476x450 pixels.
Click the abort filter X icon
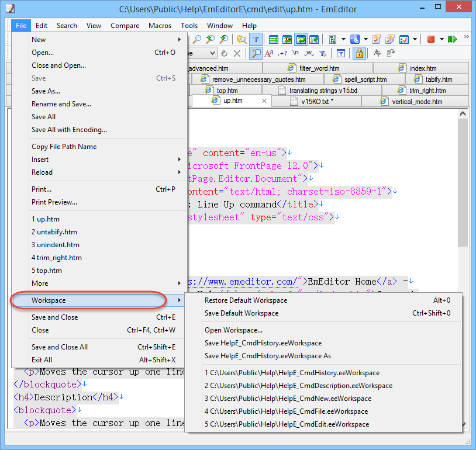237,53
